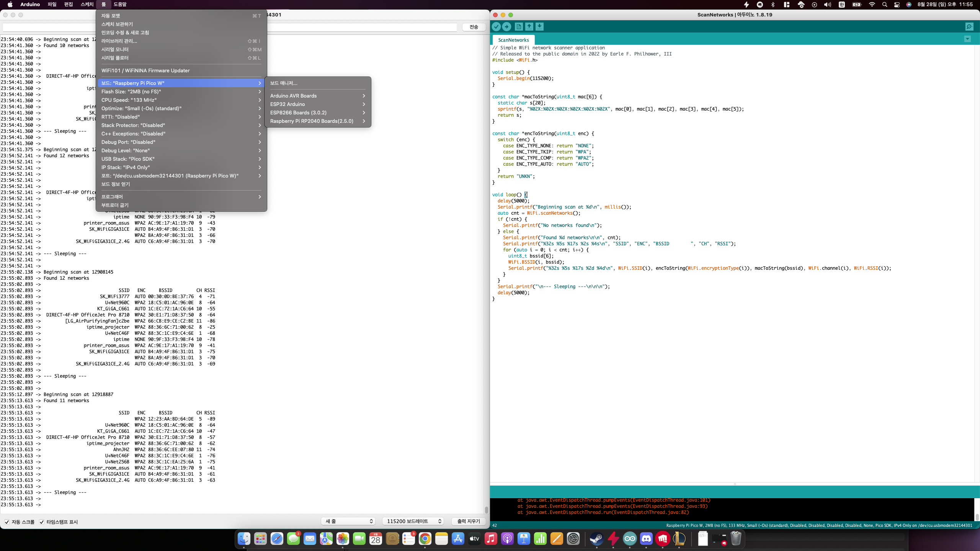
Task: Open the 스케치 (Sketch) menu
Action: [x=87, y=5]
